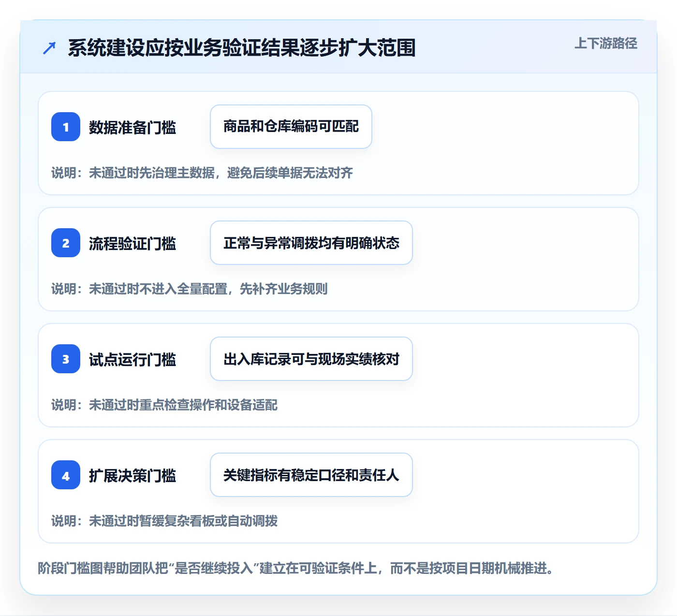This screenshot has height=616, width=677.
Task: Click the footer sentence starting 阶段门槛图帮助团队
Action: 296,568
